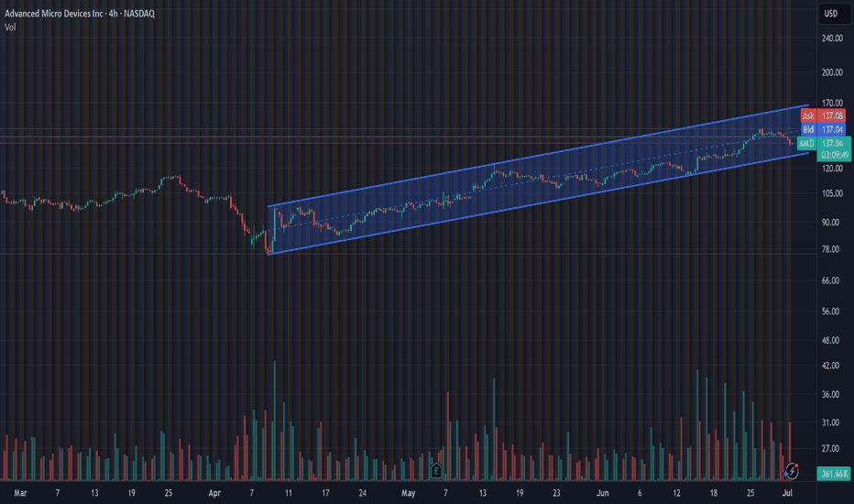Image resolution: width=854 pixels, height=504 pixels.
Task: Click the 11 date label on time axis
Action: [288, 493]
